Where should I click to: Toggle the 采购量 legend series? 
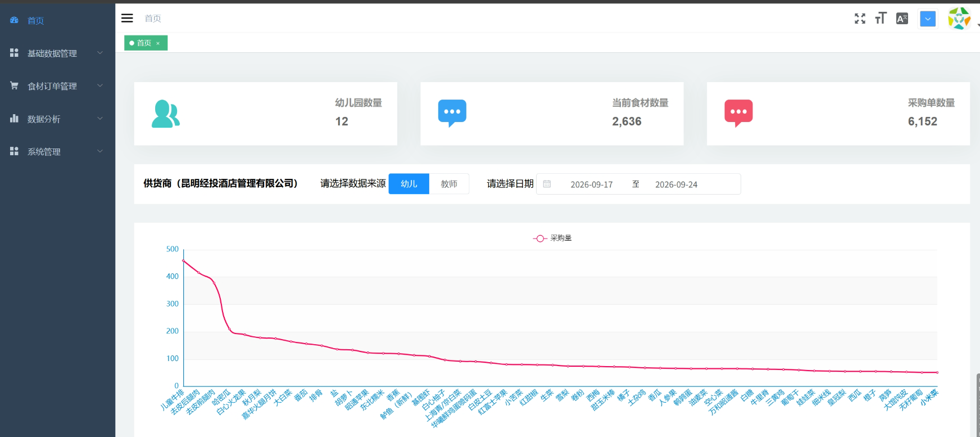552,238
